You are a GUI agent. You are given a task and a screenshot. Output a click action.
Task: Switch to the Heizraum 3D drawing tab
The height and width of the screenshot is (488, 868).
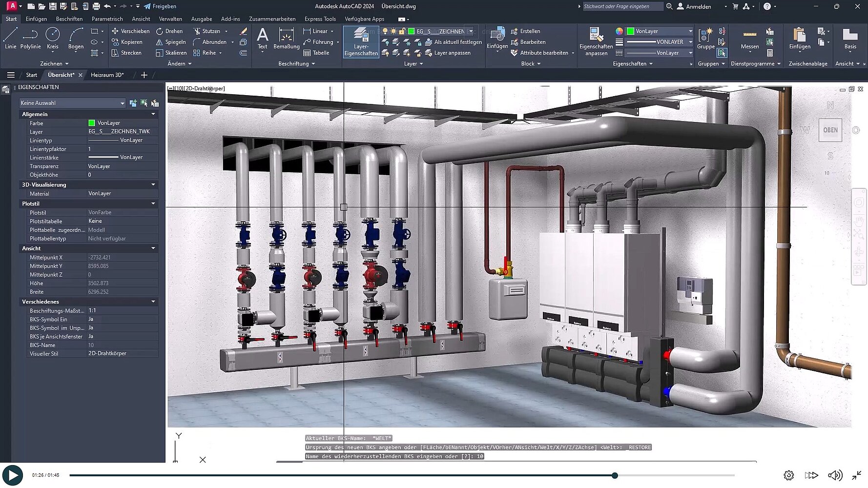coord(107,75)
